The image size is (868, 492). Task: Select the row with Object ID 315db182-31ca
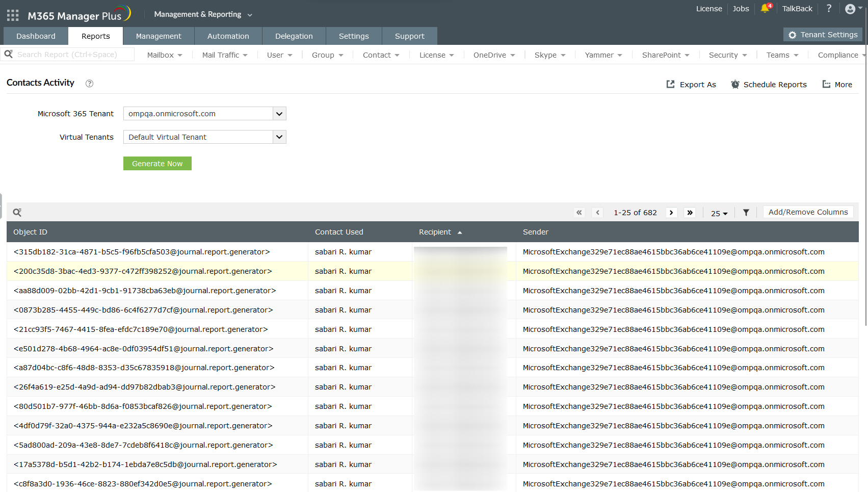tap(432, 252)
